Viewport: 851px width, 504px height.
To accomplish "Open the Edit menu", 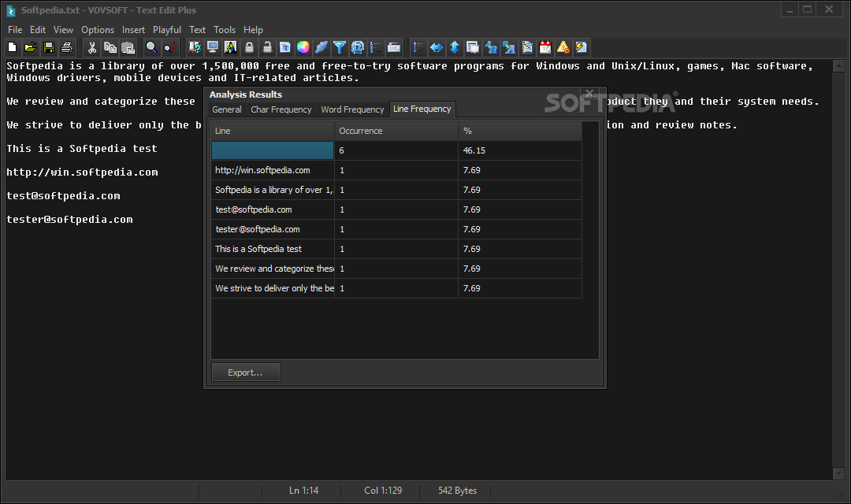I will [x=38, y=30].
